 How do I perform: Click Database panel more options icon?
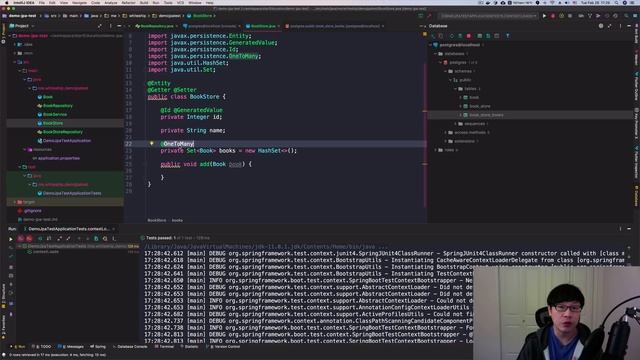[x=620, y=26]
